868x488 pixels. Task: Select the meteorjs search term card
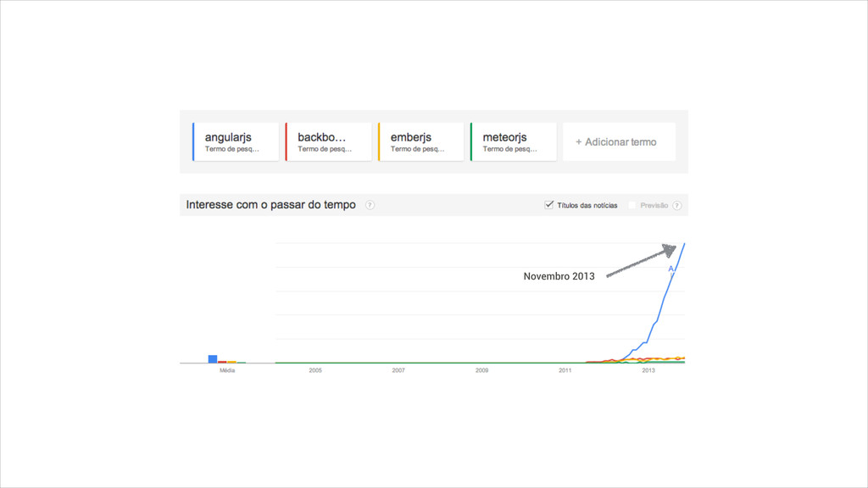[x=513, y=142]
